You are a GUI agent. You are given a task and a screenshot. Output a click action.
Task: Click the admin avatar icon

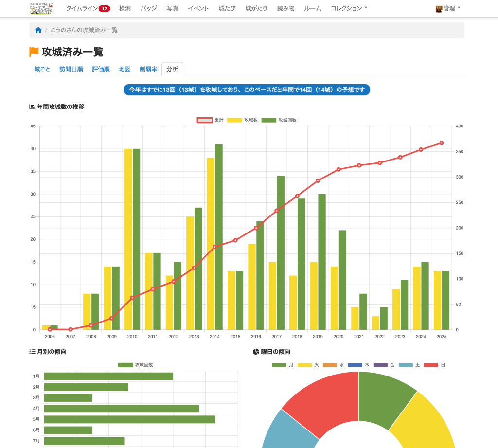(x=439, y=9)
